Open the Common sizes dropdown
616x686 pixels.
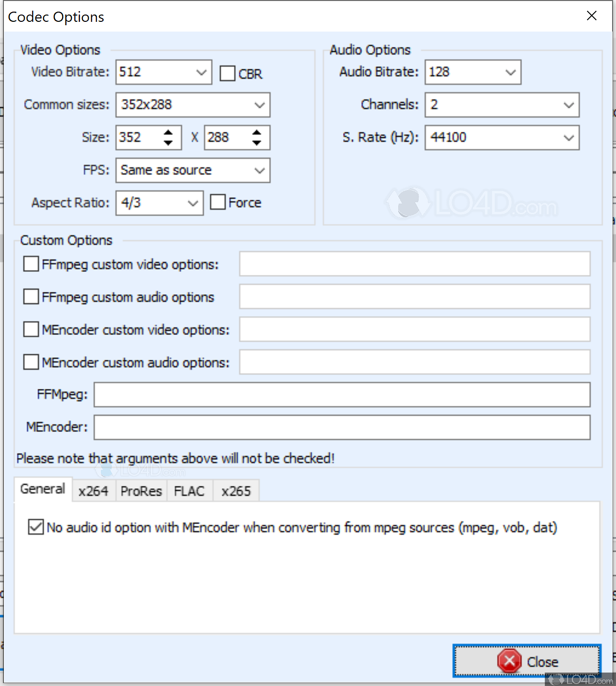tap(259, 105)
